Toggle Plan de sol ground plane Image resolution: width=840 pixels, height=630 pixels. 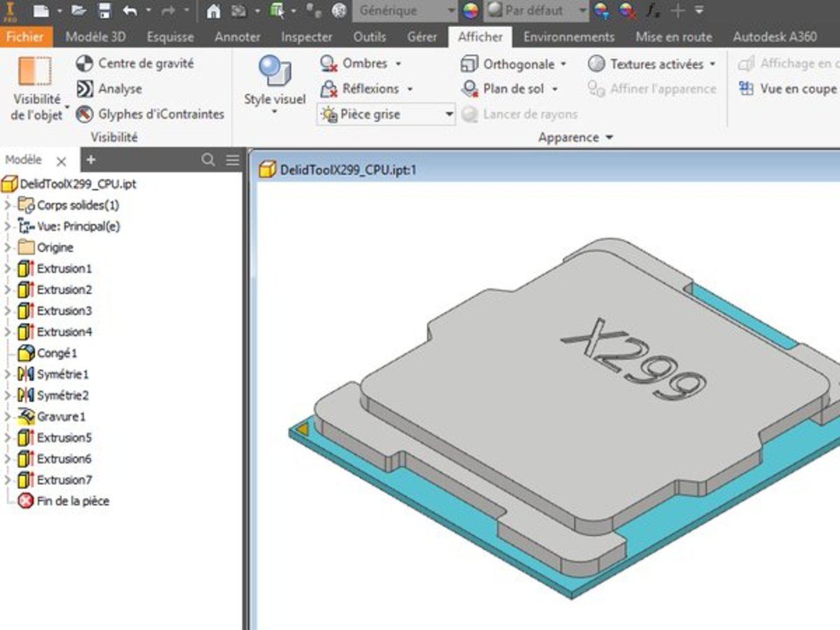click(503, 89)
